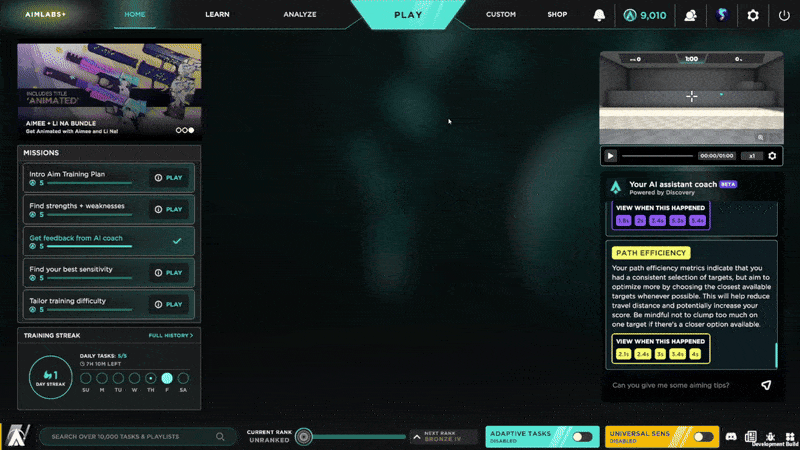800x450 pixels.
Task: Click the Aimlabs emblem in bottom-left corner
Action: click(x=17, y=436)
